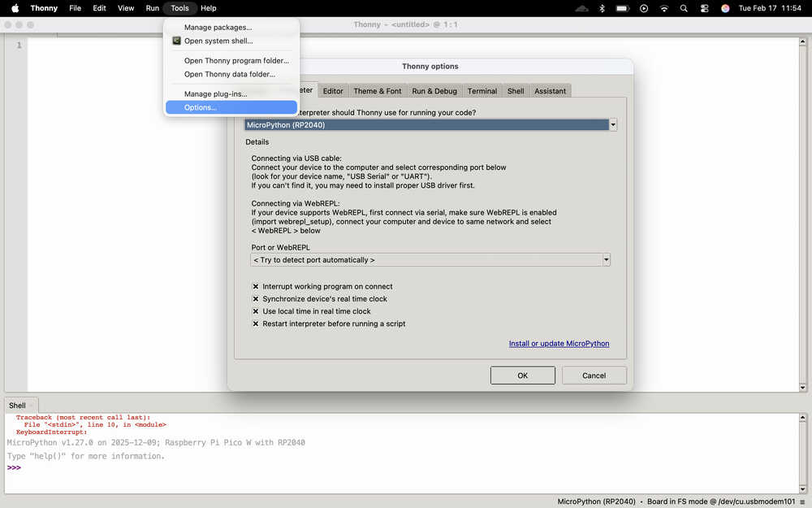Uncheck Interrupt working program on connect
812x508 pixels.
pyautogui.click(x=256, y=287)
